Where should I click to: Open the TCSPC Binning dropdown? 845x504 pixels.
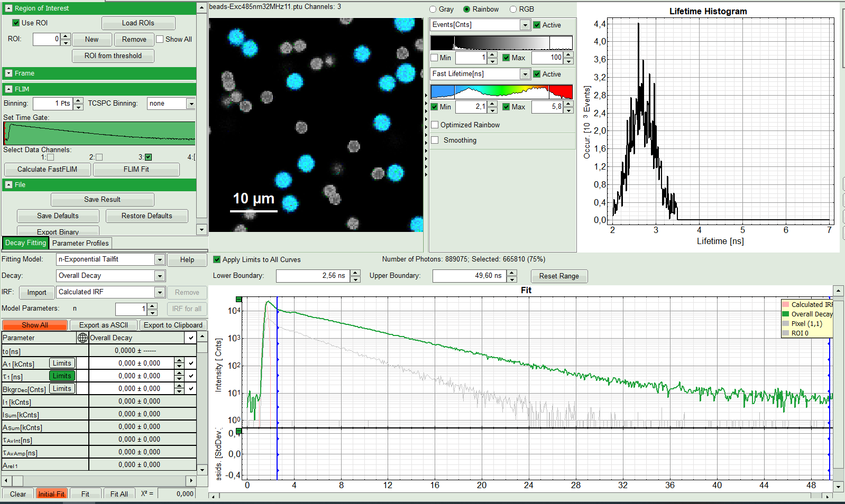point(191,104)
